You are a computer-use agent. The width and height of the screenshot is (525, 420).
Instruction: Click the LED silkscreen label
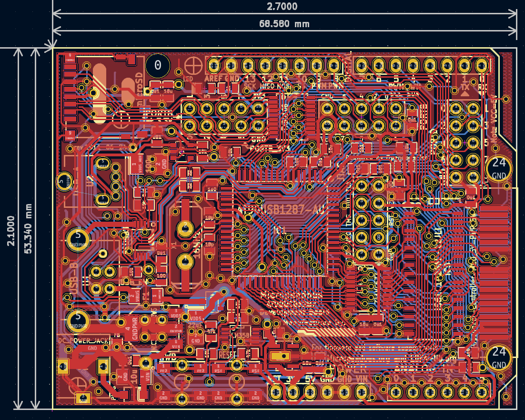(188, 79)
